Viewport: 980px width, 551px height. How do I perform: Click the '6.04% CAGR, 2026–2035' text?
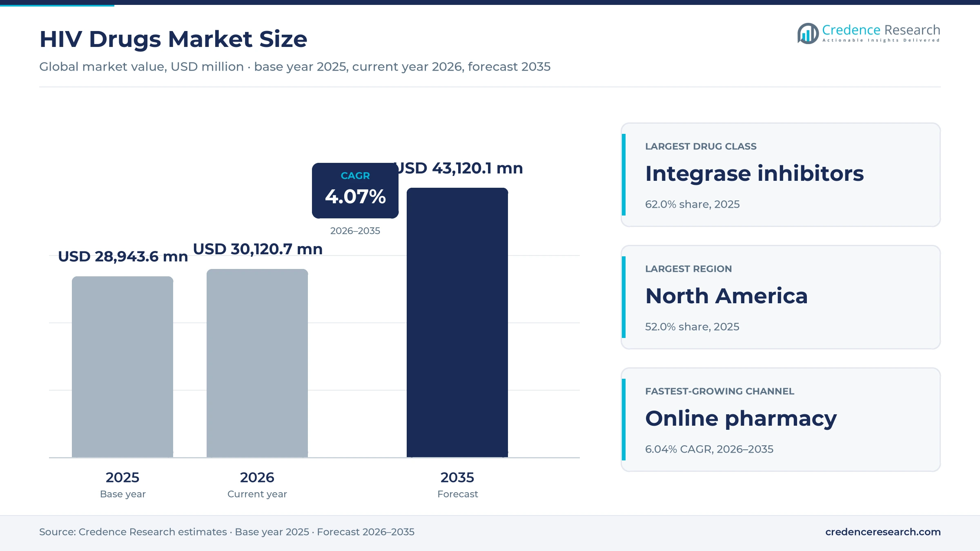pos(709,449)
